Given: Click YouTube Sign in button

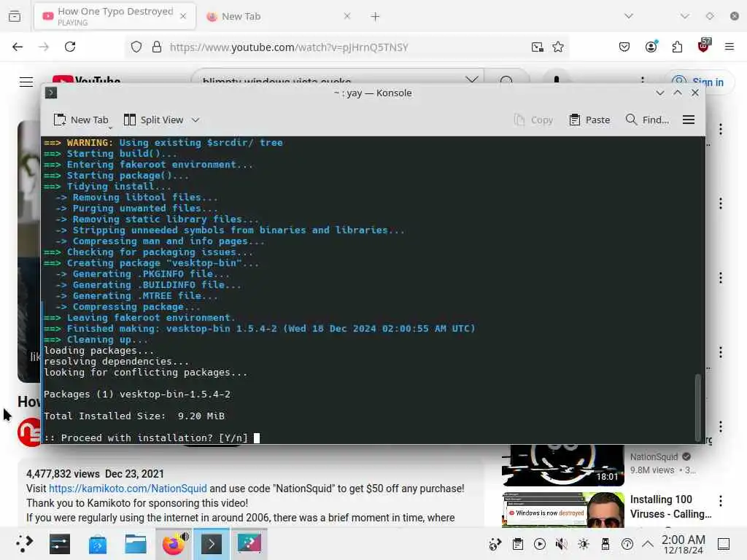Looking at the screenshot, I should pyautogui.click(x=698, y=82).
